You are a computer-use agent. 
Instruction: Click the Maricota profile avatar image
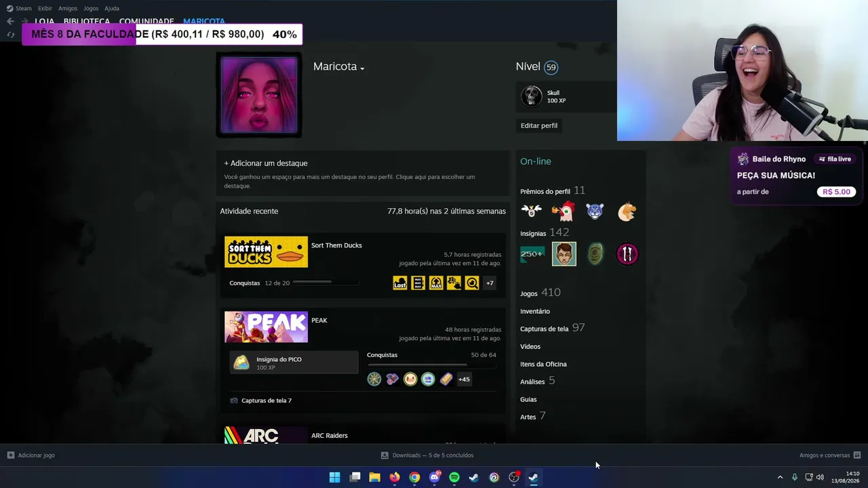pyautogui.click(x=258, y=95)
